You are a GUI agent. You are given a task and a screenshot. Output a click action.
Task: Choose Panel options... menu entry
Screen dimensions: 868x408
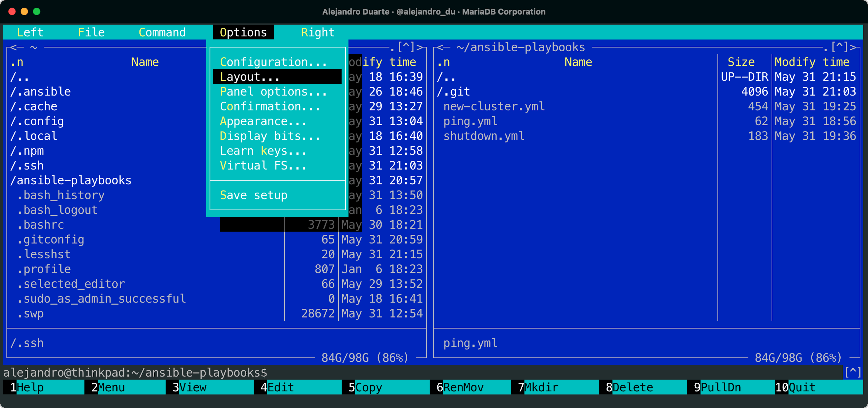click(273, 92)
